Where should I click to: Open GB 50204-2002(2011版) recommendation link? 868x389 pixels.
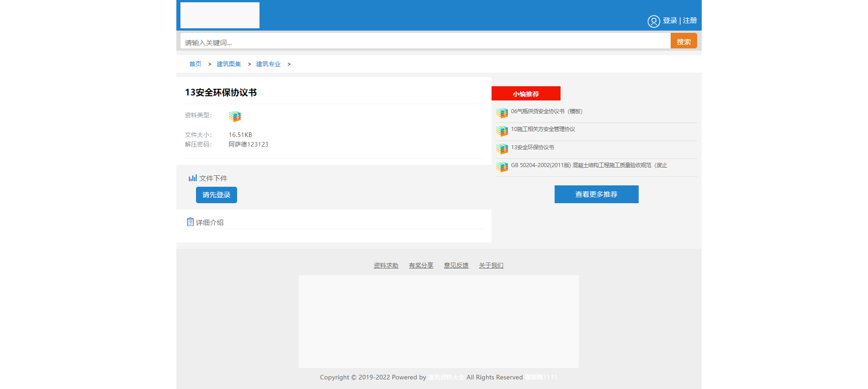[x=589, y=165]
